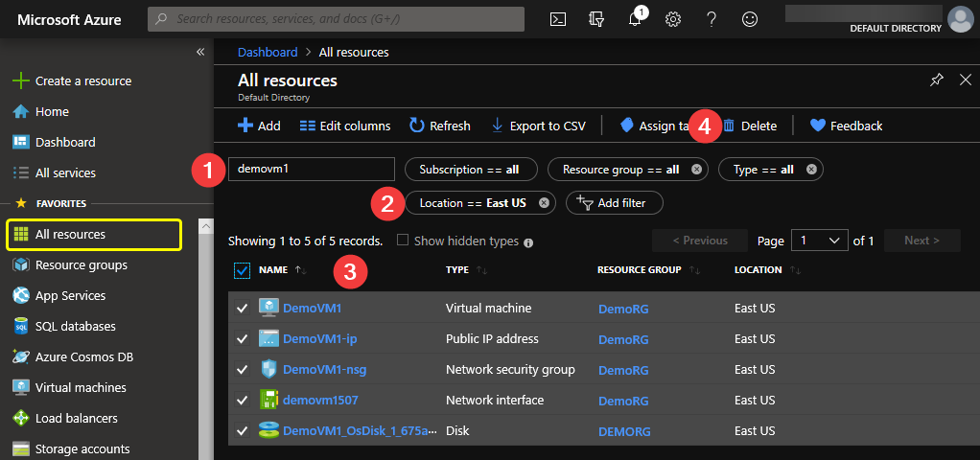Open SQL databases in sidebar
The width and height of the screenshot is (980, 460).
click(64, 326)
